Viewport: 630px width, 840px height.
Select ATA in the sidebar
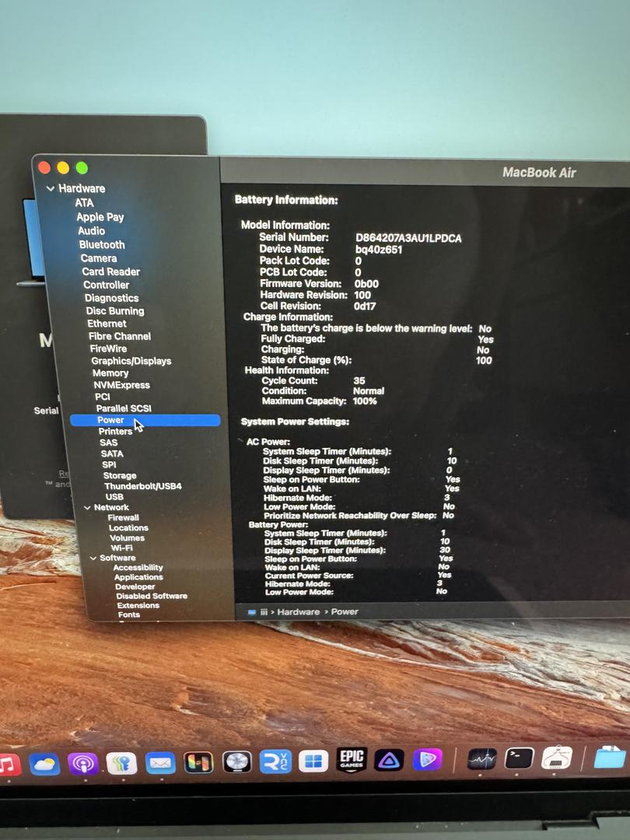[x=84, y=203]
